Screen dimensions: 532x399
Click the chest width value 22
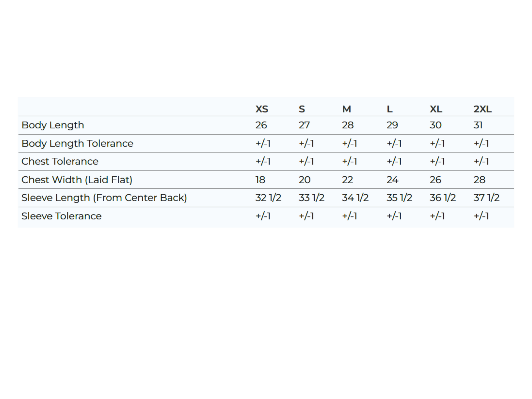(347, 180)
